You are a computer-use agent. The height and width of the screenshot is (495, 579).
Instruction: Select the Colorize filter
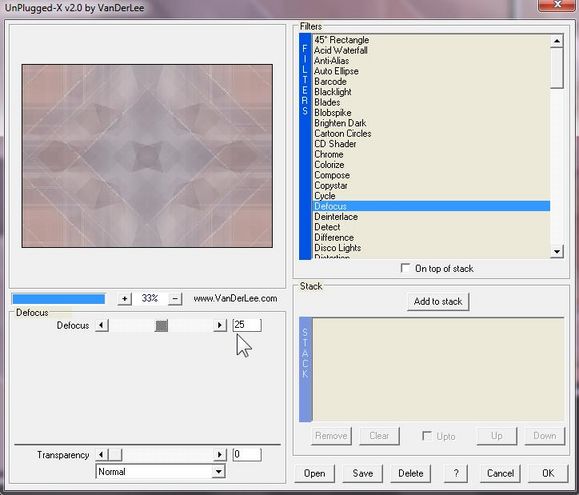[x=431, y=165]
